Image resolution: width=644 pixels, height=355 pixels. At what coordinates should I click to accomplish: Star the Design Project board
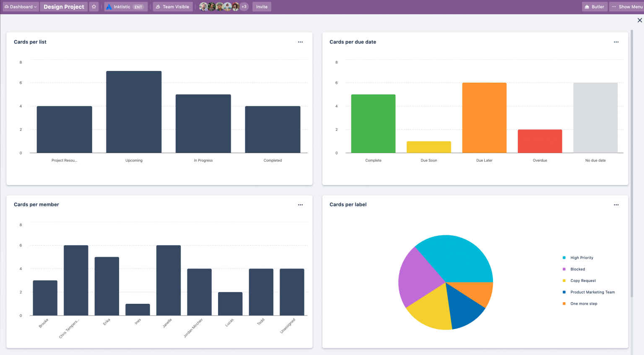click(93, 6)
